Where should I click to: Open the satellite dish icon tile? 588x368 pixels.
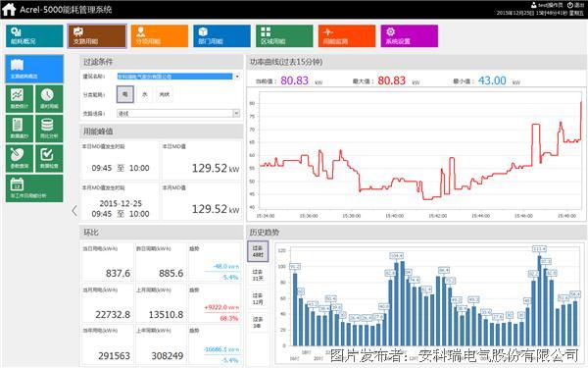pyautogui.click(x=20, y=159)
